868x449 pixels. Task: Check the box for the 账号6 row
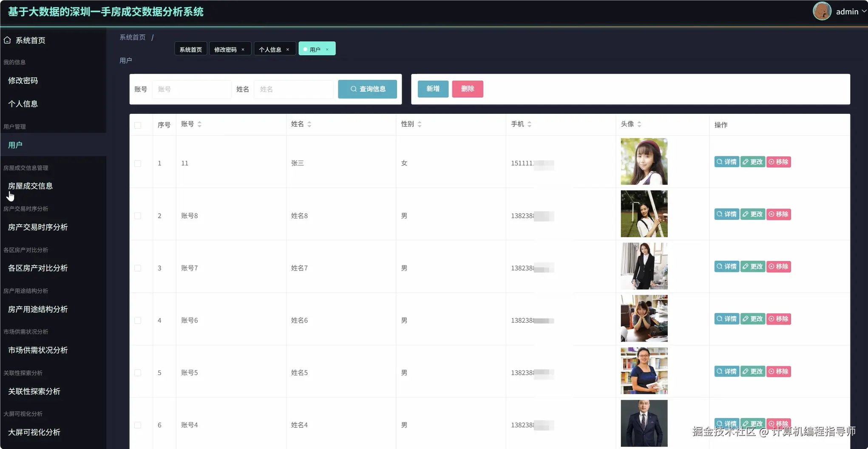click(x=138, y=320)
